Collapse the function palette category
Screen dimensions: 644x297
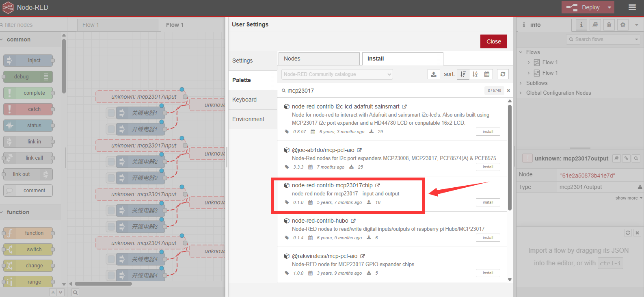[x=30, y=212]
